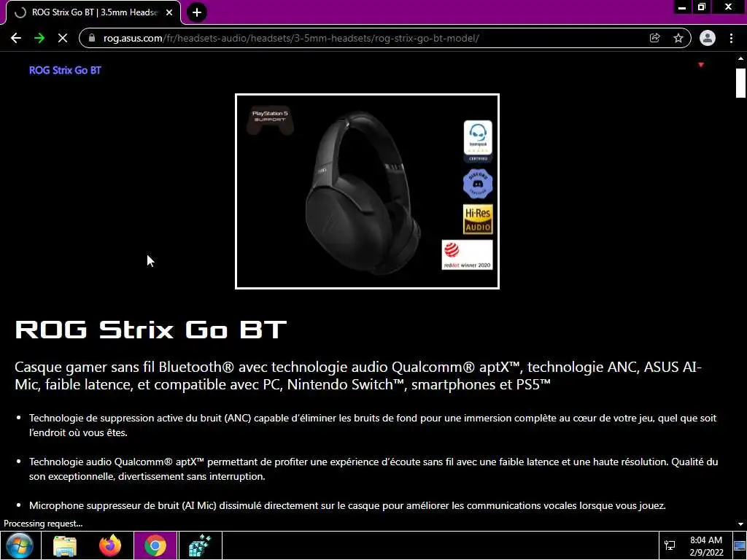747x560 pixels.
Task: Click the 'Casque gamer sans fil' description
Action: point(357,376)
